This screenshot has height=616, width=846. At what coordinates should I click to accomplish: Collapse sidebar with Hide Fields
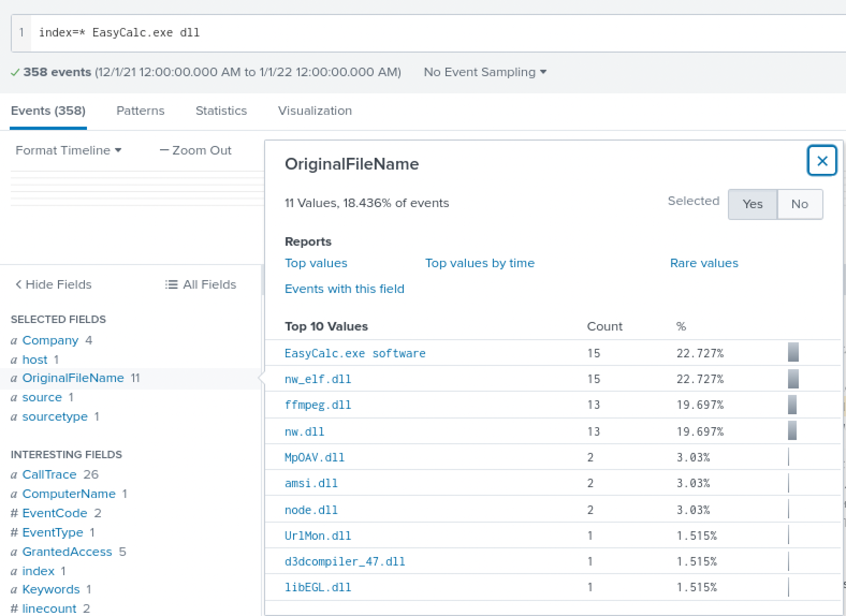click(53, 284)
